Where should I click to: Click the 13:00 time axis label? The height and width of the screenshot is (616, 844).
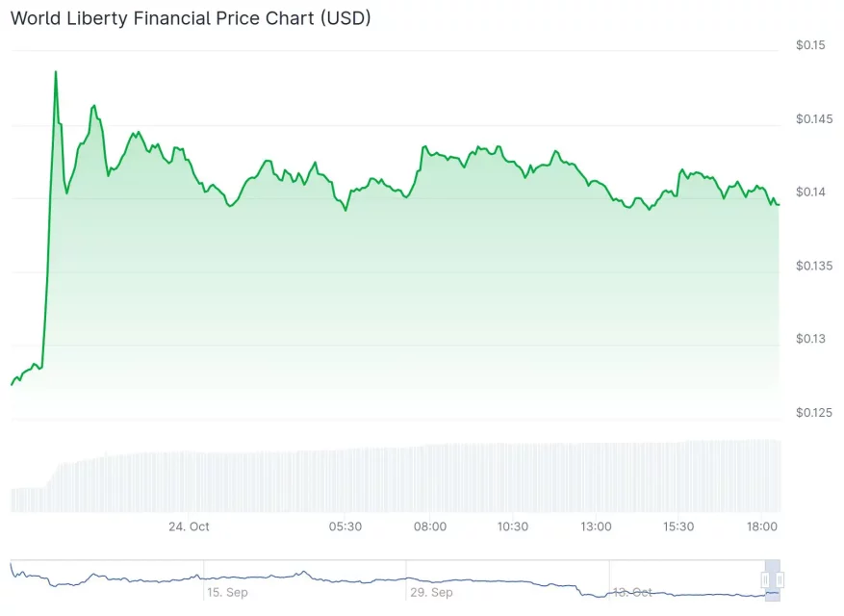tap(596, 526)
